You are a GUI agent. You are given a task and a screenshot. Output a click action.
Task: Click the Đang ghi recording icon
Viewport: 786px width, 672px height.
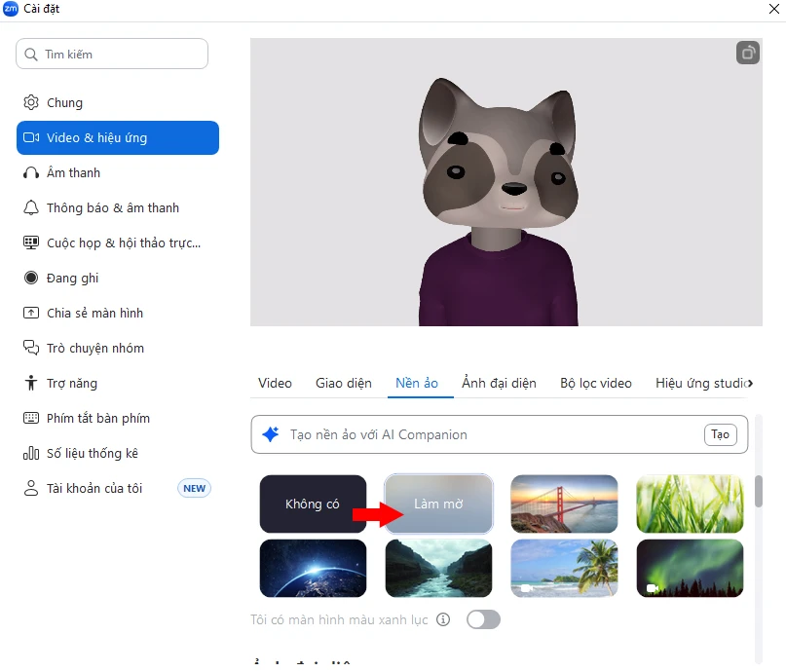(31, 279)
